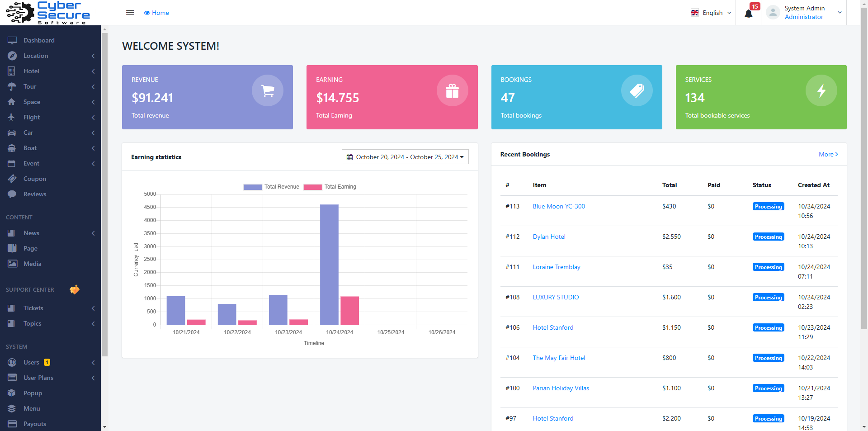Click the Page book icon
The height and width of the screenshot is (431, 868).
point(12,248)
